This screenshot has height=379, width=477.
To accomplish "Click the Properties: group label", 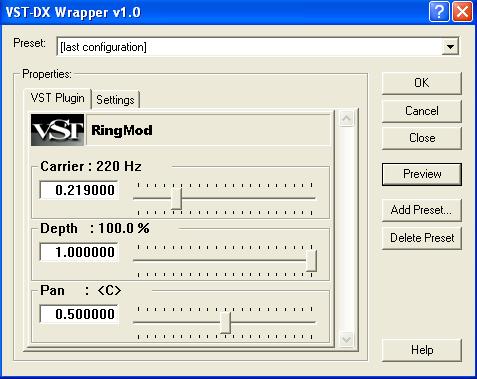I will coord(47,74).
